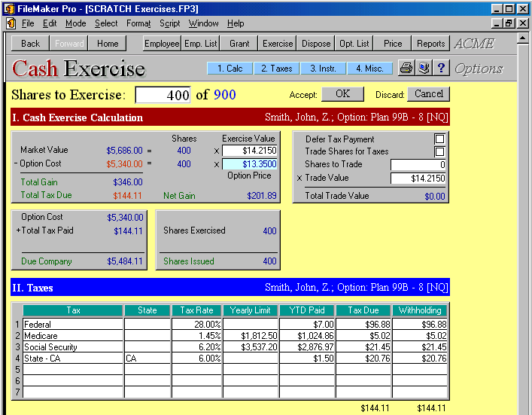Switch to the 1. Calc tab
Image resolution: width=532 pixels, height=415 pixels.
[x=230, y=69]
